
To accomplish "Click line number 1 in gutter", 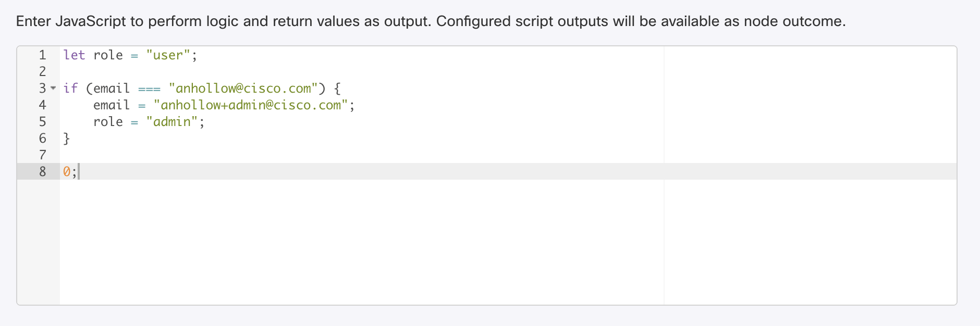I will coord(43,55).
